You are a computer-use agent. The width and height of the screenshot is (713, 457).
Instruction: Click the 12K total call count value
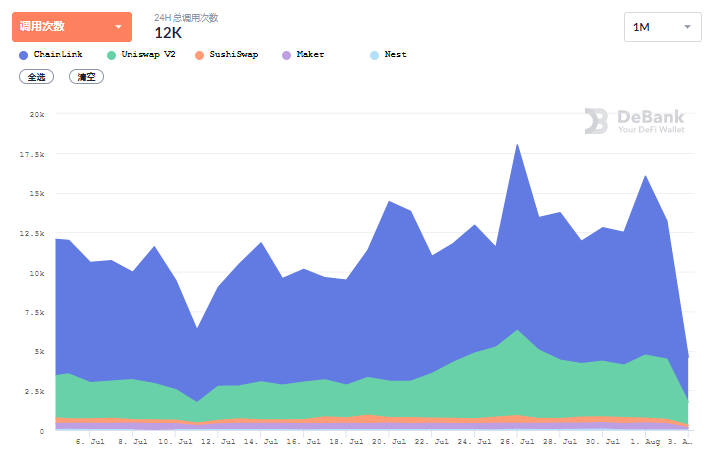click(168, 33)
